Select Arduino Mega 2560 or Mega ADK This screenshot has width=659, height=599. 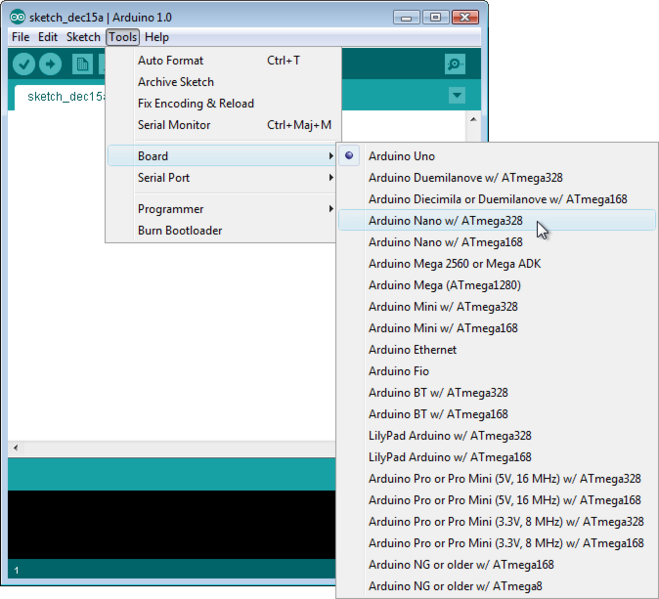pyautogui.click(x=497, y=264)
